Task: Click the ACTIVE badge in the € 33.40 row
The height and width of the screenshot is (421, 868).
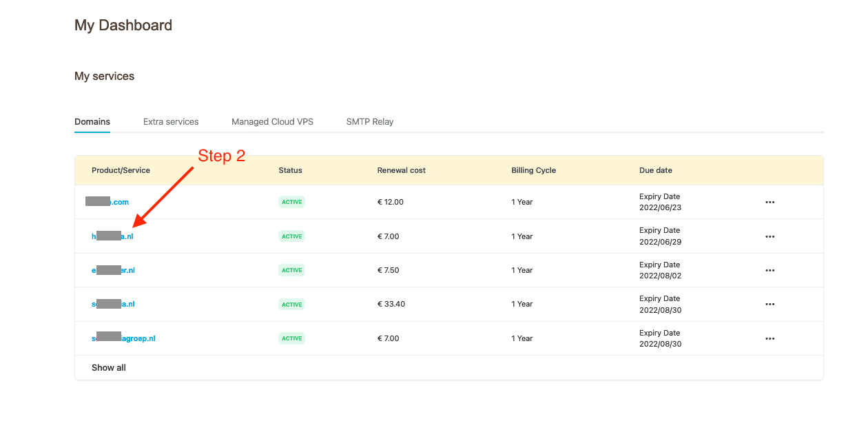Action: click(291, 304)
